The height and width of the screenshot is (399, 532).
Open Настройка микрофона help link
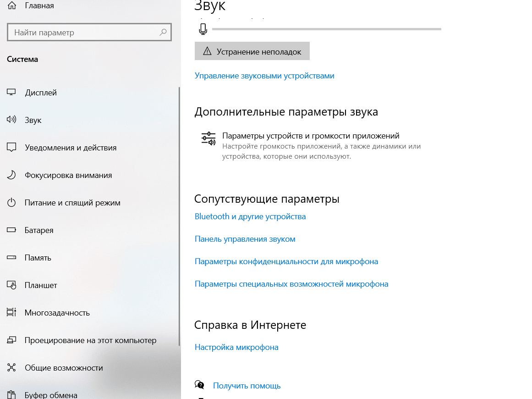(x=236, y=347)
